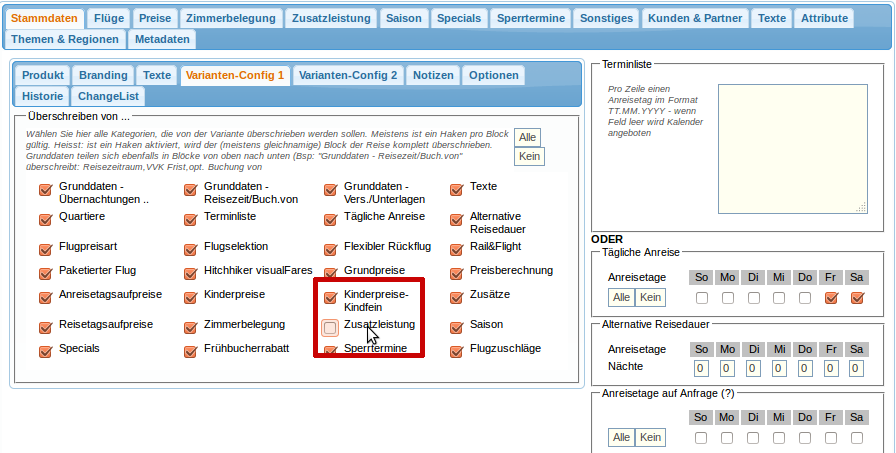Enable Monday under Tägliche Anreise
This screenshot has height=453, width=896.
pyautogui.click(x=727, y=298)
